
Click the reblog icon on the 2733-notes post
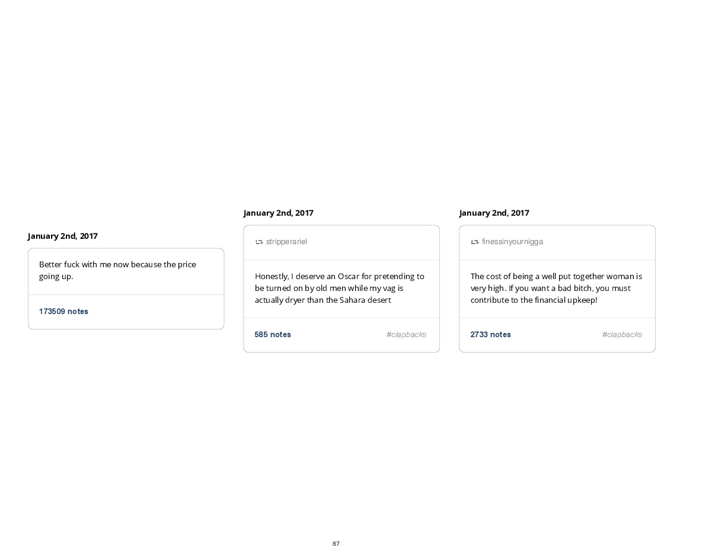475,242
